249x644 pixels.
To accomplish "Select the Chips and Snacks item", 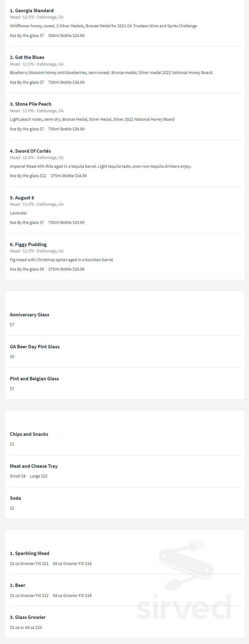I will pos(29,434).
